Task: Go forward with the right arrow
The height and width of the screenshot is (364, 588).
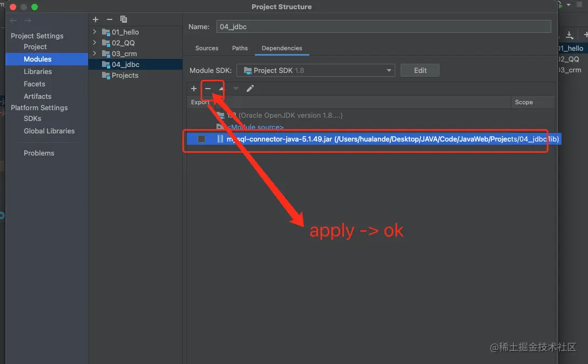Action: [28, 21]
